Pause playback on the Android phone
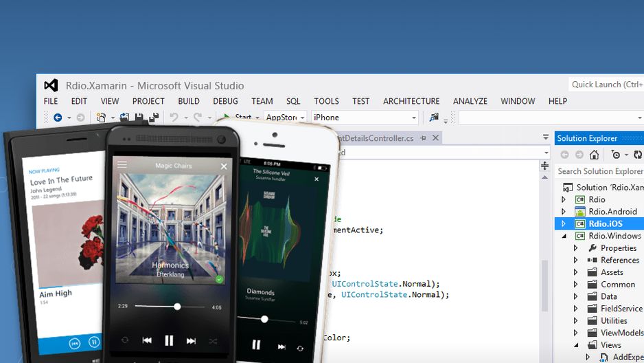644x363 pixels. pos(169,340)
